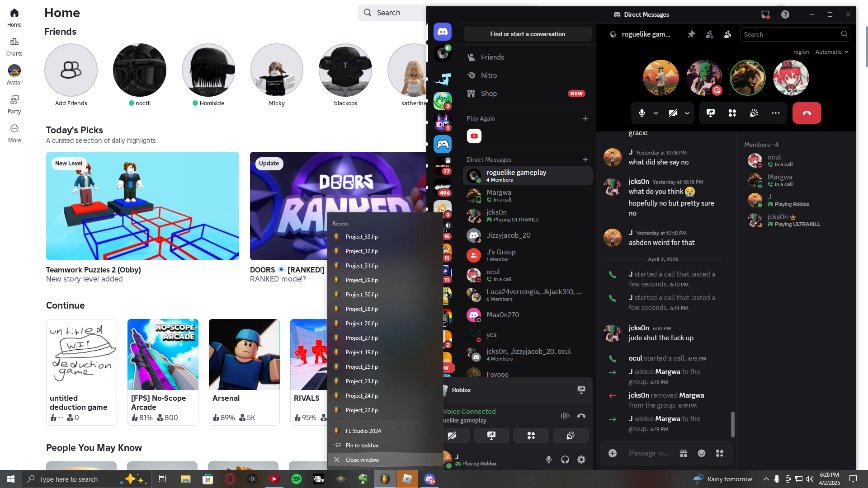The width and height of the screenshot is (868, 488).
Task: Open microphone options dropdown arrow
Action: coord(656,113)
